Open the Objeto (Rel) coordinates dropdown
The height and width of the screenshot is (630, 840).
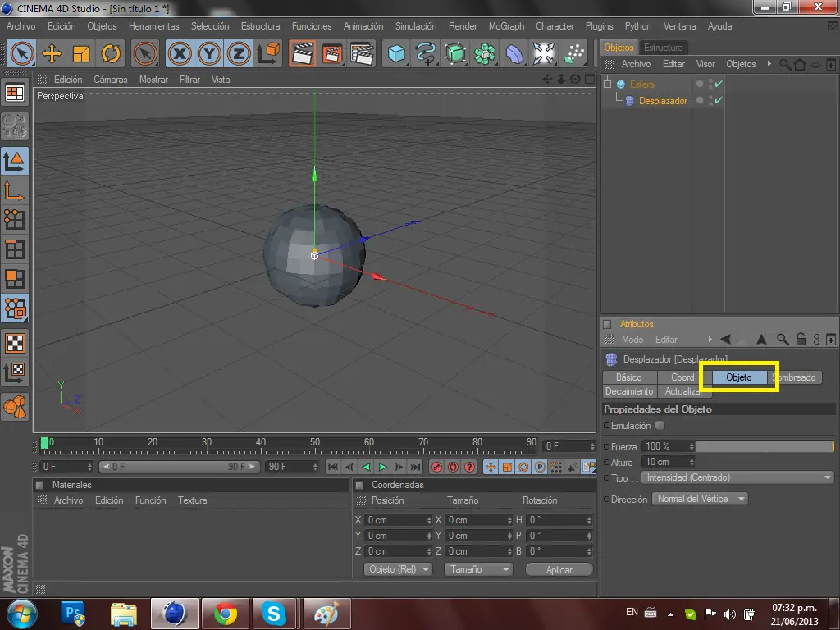tap(398, 569)
